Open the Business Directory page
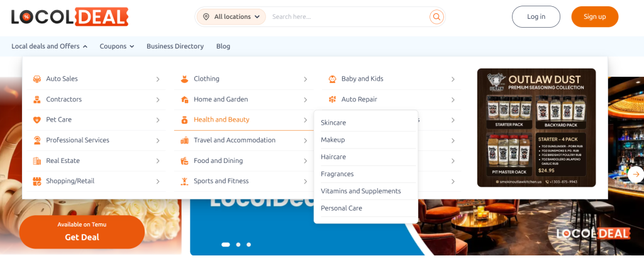Image resolution: width=644 pixels, height=268 pixels. tap(175, 46)
